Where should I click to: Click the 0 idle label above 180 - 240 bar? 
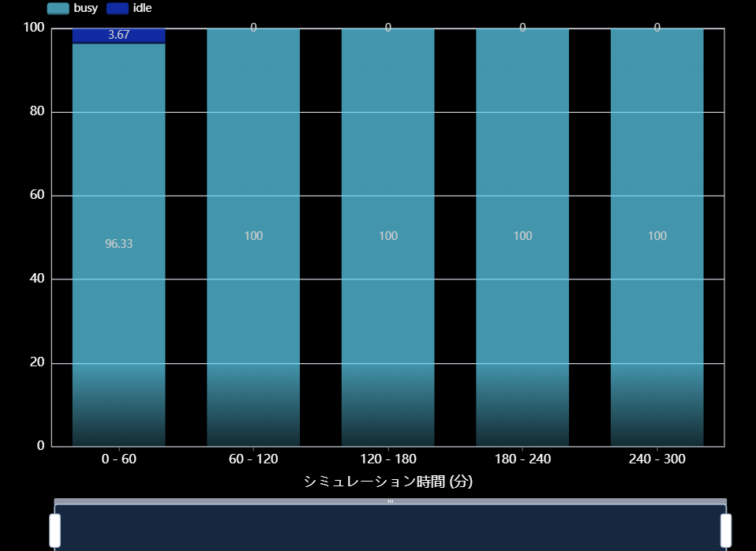(x=522, y=28)
